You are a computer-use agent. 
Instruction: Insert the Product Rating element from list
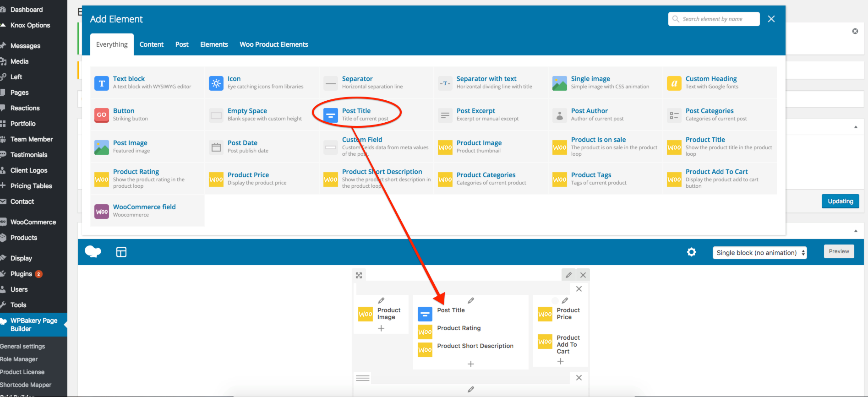[147, 179]
